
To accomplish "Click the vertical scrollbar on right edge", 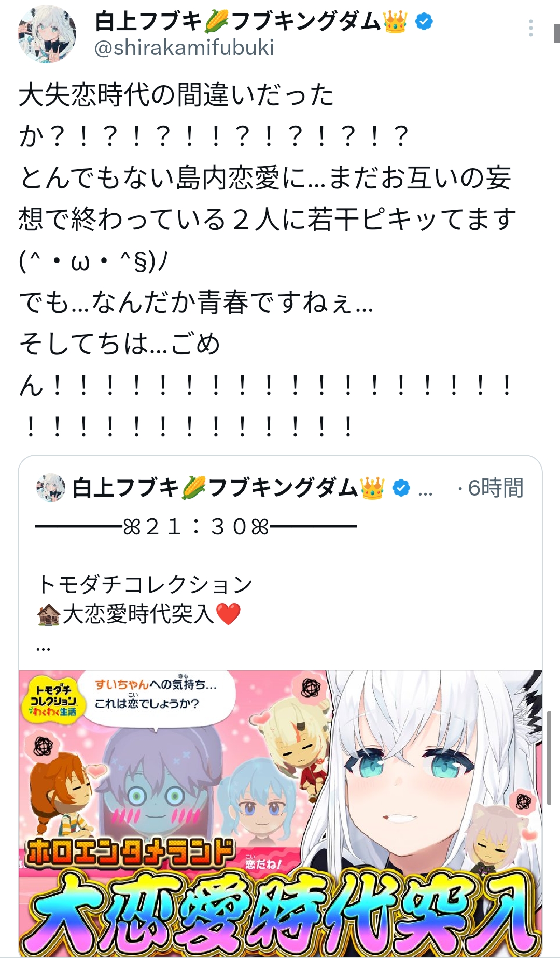I will coord(549,758).
